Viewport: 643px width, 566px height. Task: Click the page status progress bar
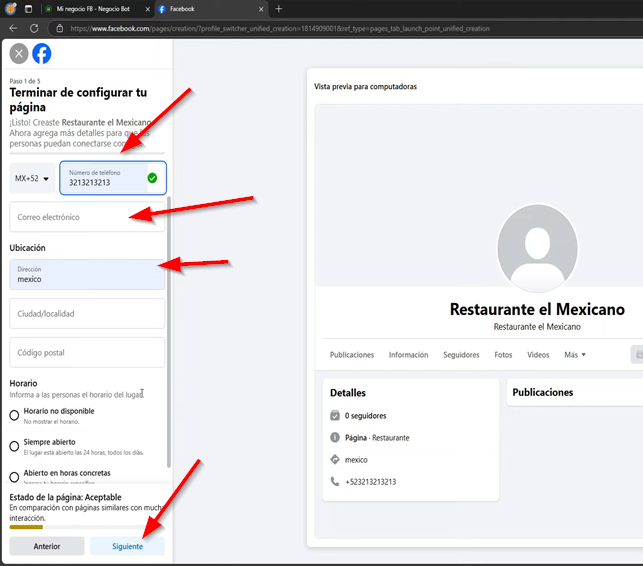pos(87,527)
